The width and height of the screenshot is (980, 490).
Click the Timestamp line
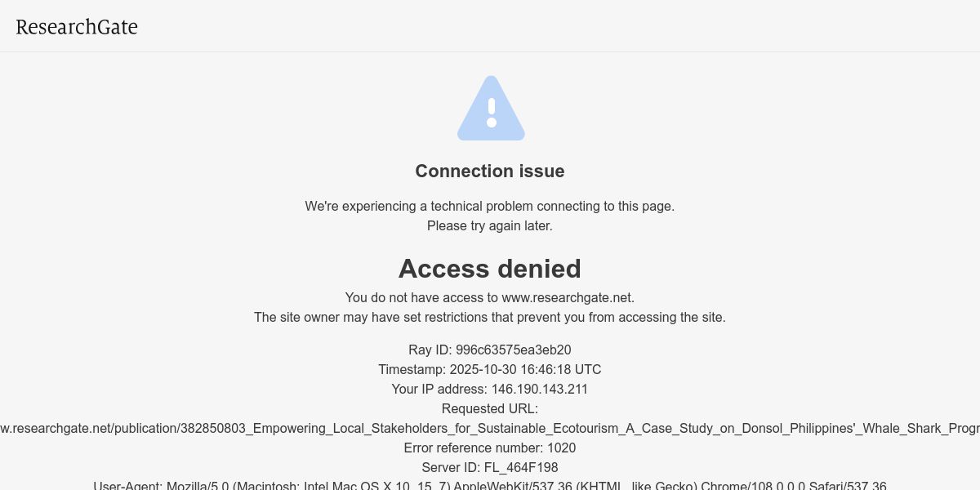490,369
